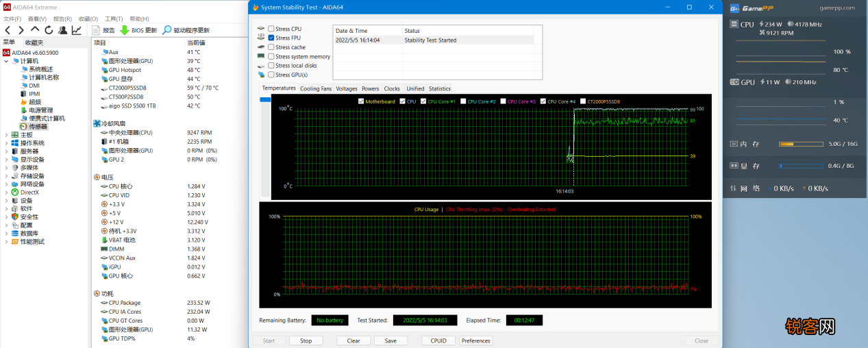Viewport: 868px width, 348px height.
Task: Expand the 存储设备 tree node
Action: point(7,176)
